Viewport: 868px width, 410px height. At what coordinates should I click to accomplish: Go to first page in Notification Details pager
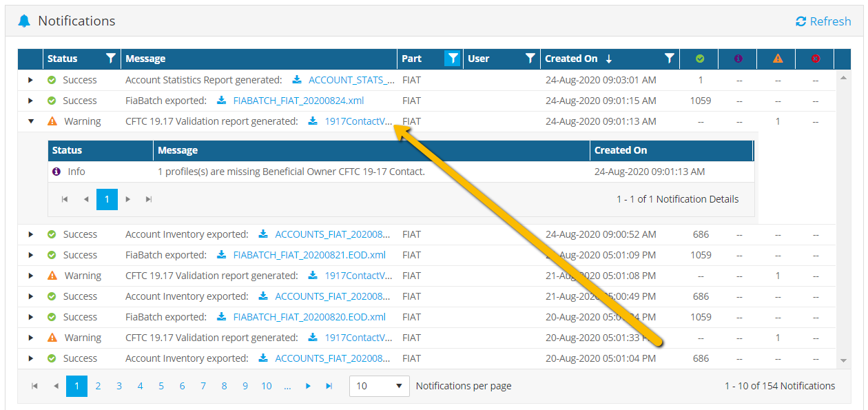65,199
